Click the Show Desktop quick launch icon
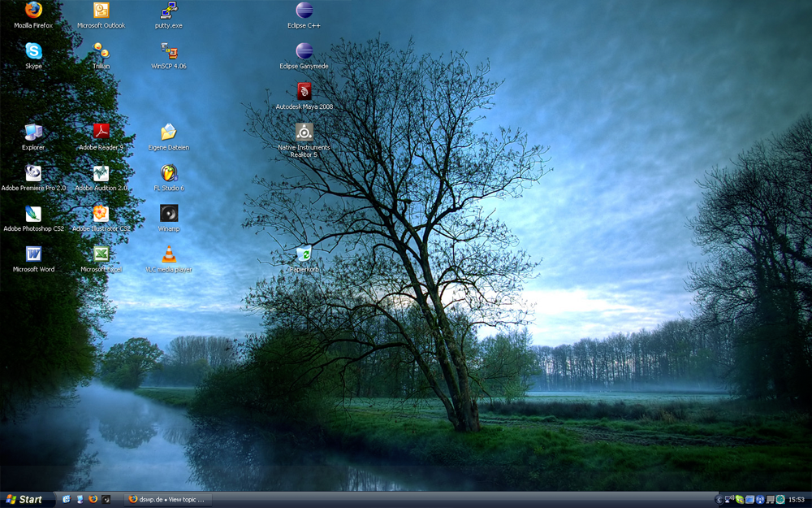This screenshot has height=508, width=812. tap(80, 499)
